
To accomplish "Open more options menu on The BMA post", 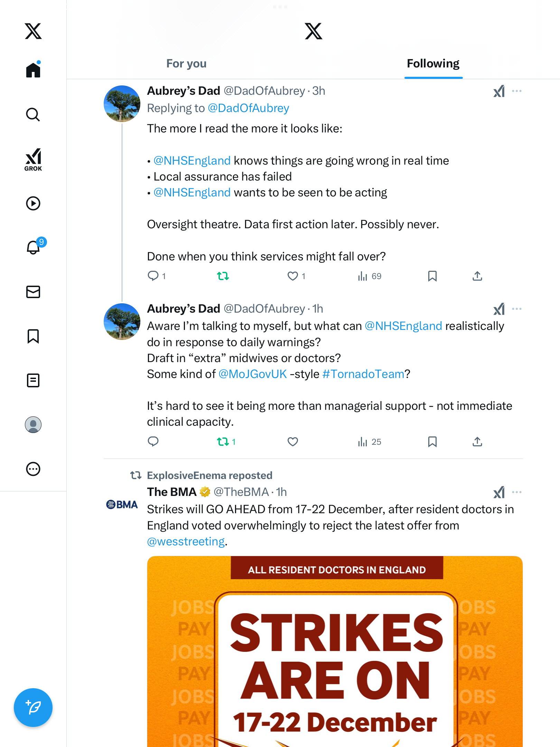I will pyautogui.click(x=517, y=492).
